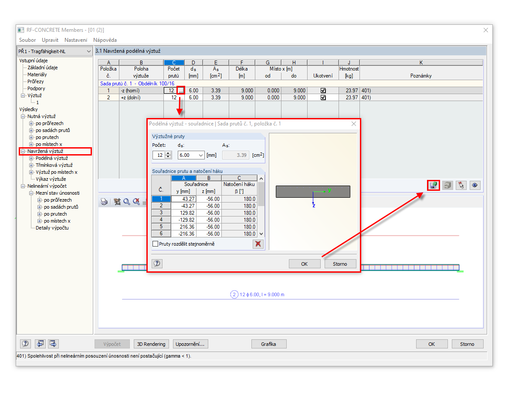Click scroll-down arrow of coordinates table
532x399 pixels.
coord(261,234)
